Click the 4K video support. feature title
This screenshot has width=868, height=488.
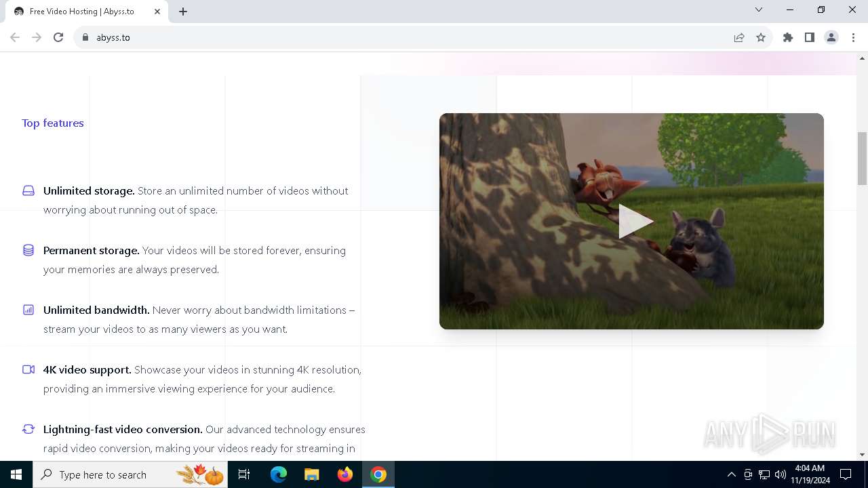(87, 370)
